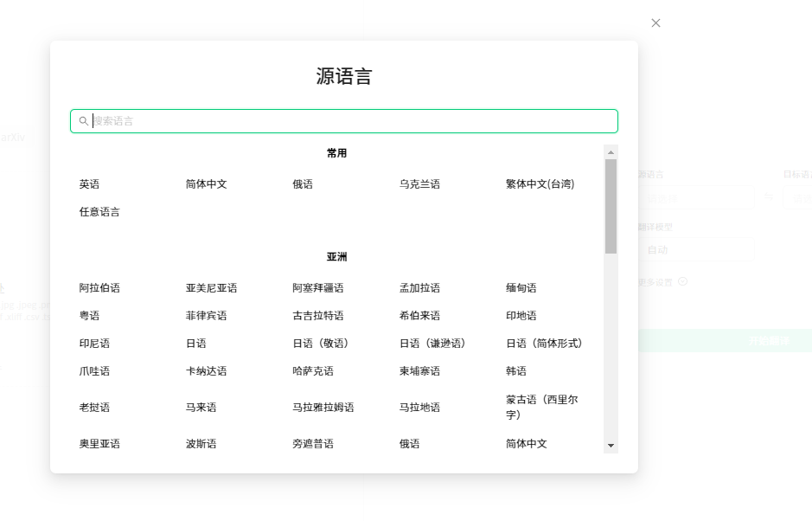This screenshot has height=521, width=812.
Task: Select 缅甸语 from the list
Action: (521, 288)
